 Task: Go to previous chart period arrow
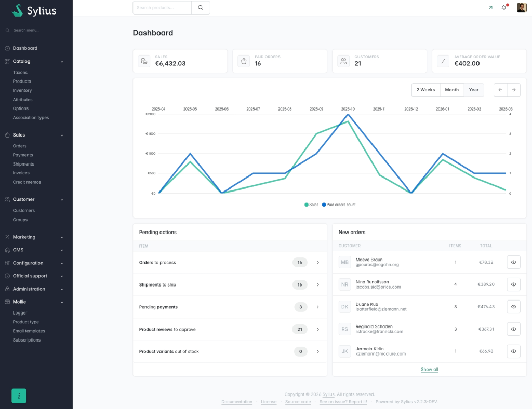coord(500,90)
